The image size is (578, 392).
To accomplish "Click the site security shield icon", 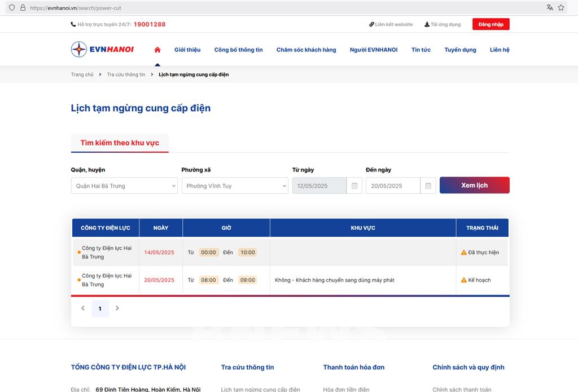I will tap(12, 8).
